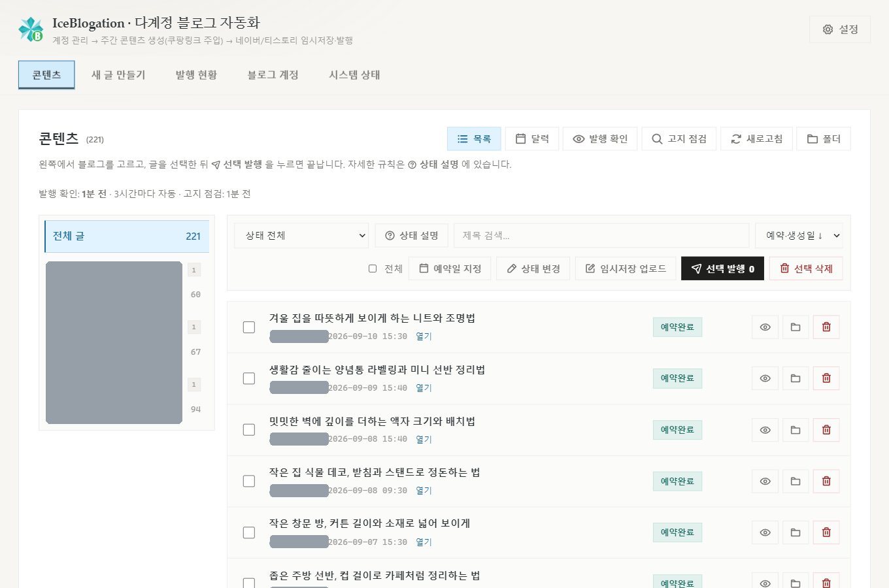Tick checkbox for 생활감 줄이는 양념통 post
This screenshot has width=889, height=588.
pos(249,378)
